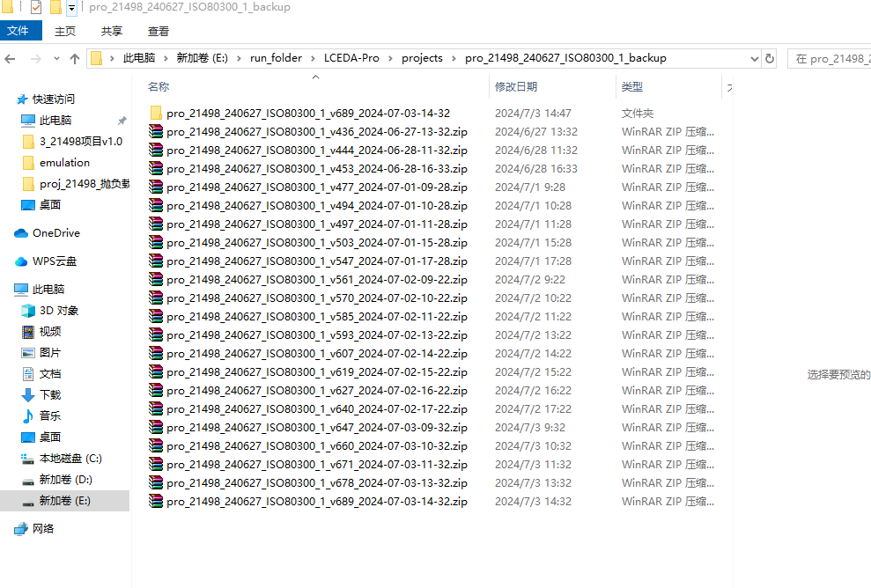Select file name ending v627_2024-07-02-16-22.zip

pos(317,391)
